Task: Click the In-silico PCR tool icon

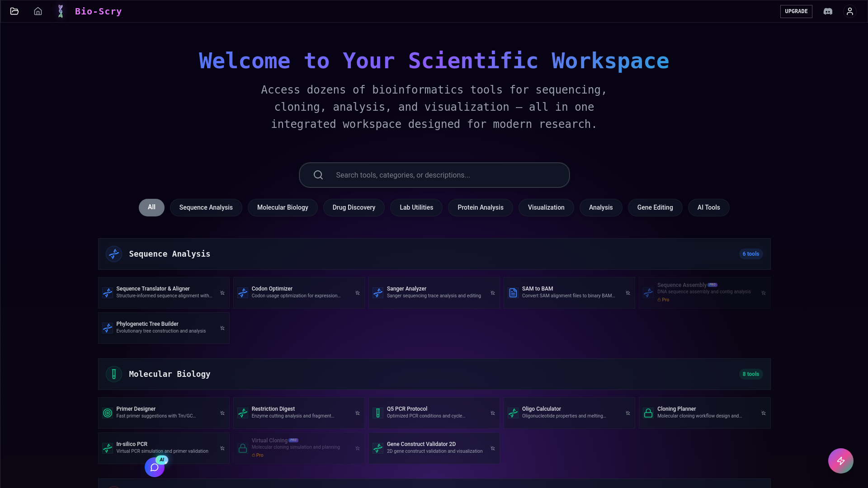Action: 108,448
